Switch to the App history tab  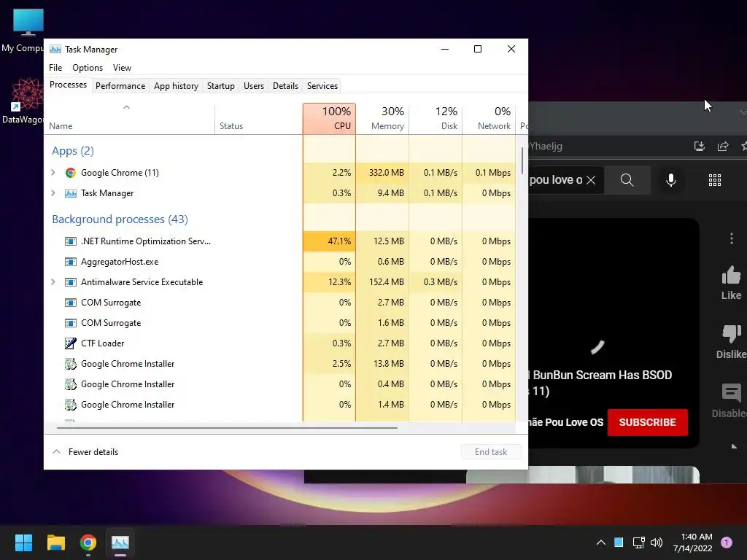[x=176, y=86]
